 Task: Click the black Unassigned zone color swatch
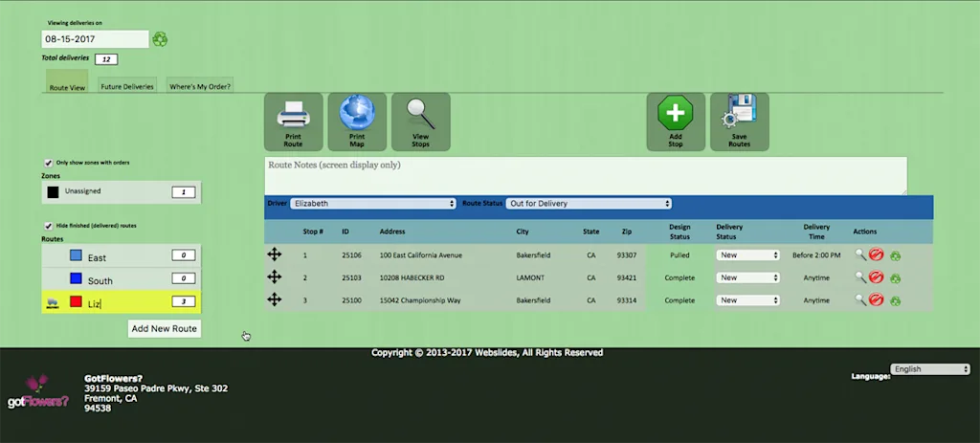[54, 192]
